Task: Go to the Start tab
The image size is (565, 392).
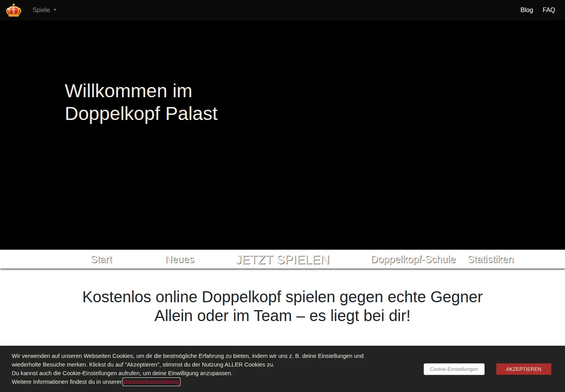Action: (x=102, y=260)
